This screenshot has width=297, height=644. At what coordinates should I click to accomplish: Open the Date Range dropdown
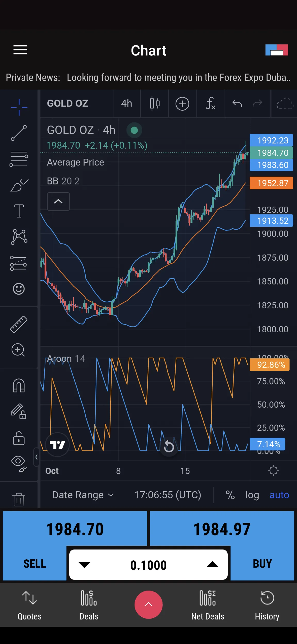point(83,495)
